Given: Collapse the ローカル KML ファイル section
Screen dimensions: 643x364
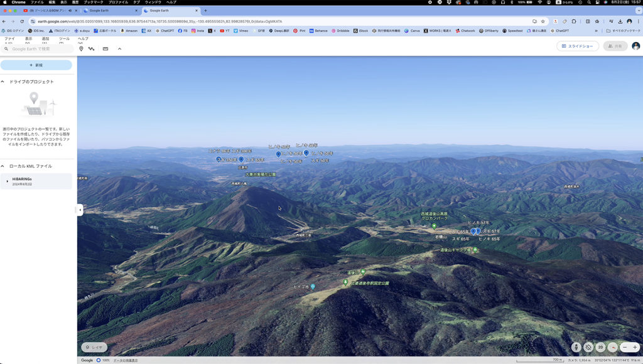Looking at the screenshot, I should (3, 166).
